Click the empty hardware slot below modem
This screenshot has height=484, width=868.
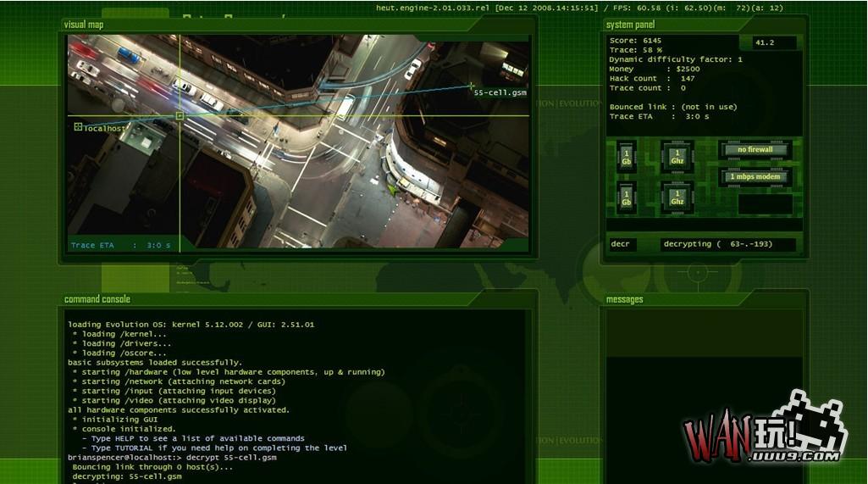point(765,204)
